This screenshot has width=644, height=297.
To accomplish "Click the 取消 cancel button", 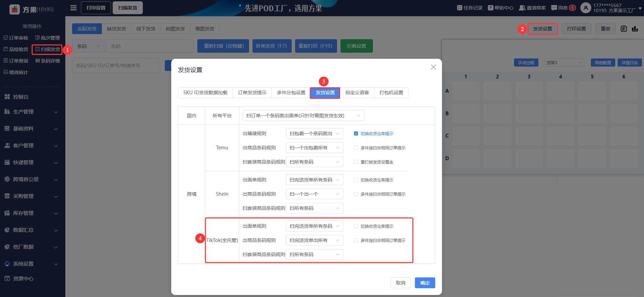I will click(x=400, y=283).
